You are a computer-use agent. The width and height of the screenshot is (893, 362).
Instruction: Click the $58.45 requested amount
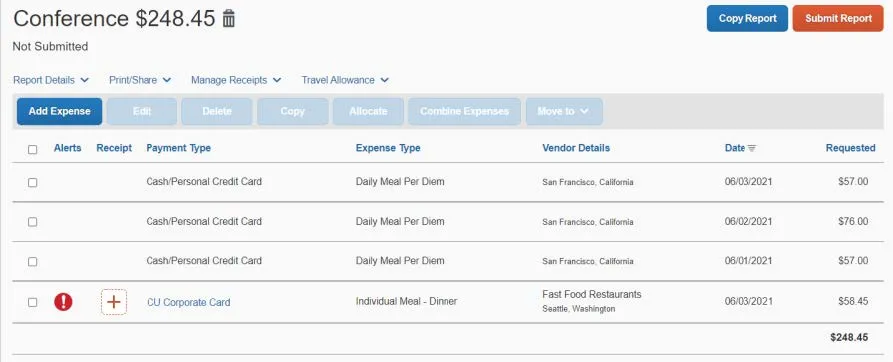click(853, 301)
